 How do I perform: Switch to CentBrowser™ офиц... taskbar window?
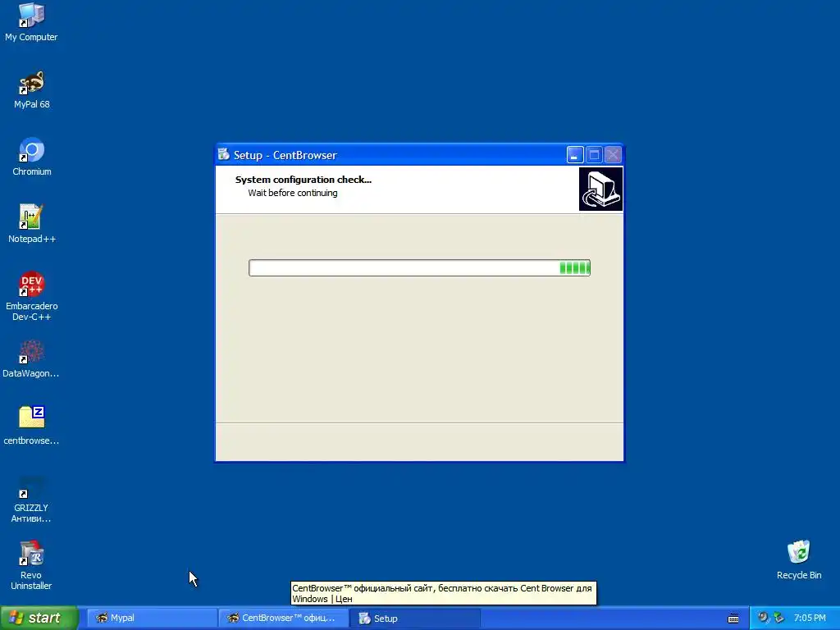click(x=283, y=619)
